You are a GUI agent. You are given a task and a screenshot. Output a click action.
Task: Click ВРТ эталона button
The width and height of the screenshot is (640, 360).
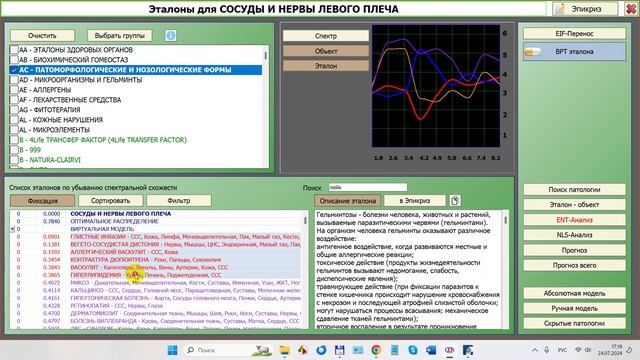pyautogui.click(x=574, y=52)
